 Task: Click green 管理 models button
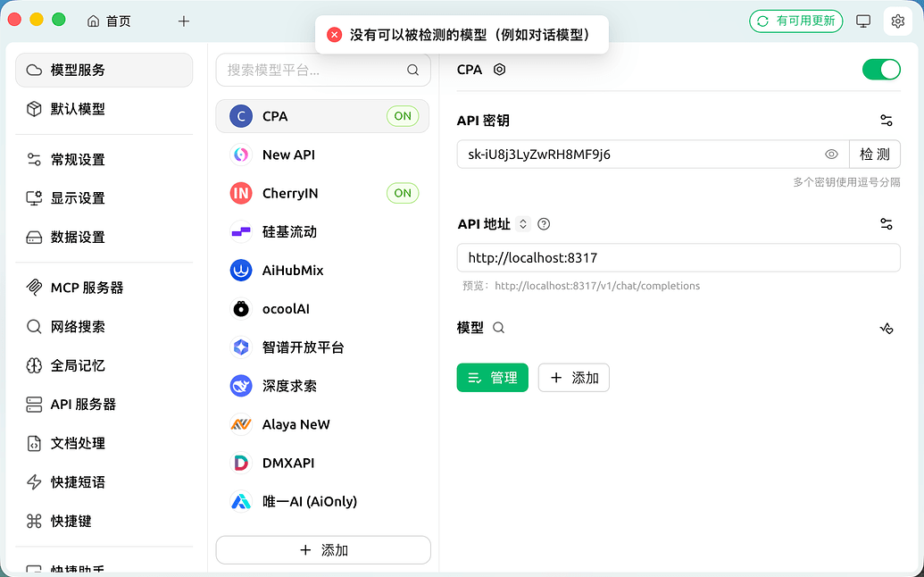493,378
